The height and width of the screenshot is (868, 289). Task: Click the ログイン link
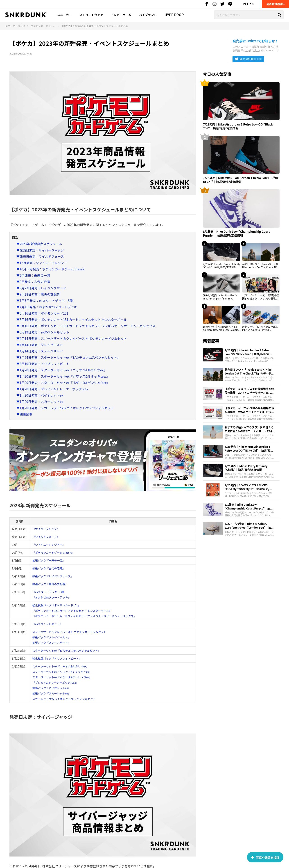(249, 4)
